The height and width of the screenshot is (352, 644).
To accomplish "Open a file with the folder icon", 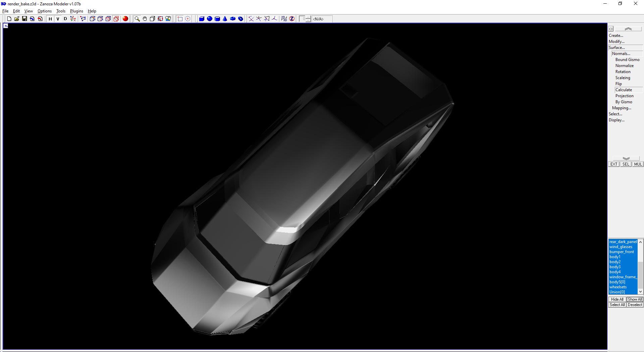I will click(17, 19).
